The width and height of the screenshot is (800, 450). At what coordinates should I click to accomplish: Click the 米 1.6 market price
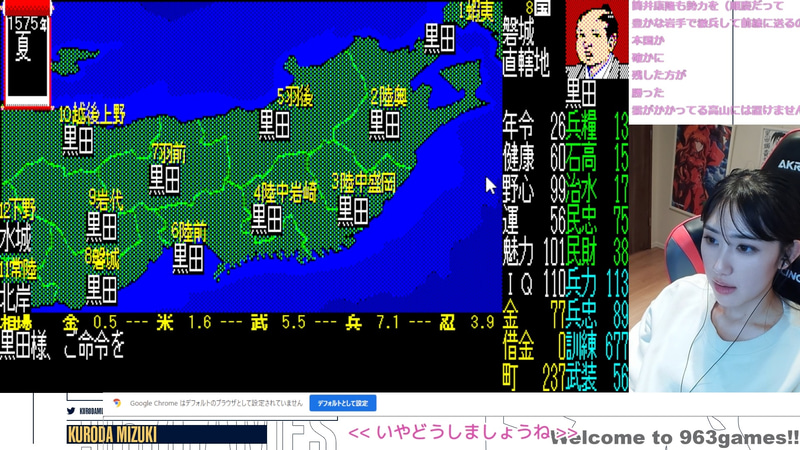(x=183, y=322)
